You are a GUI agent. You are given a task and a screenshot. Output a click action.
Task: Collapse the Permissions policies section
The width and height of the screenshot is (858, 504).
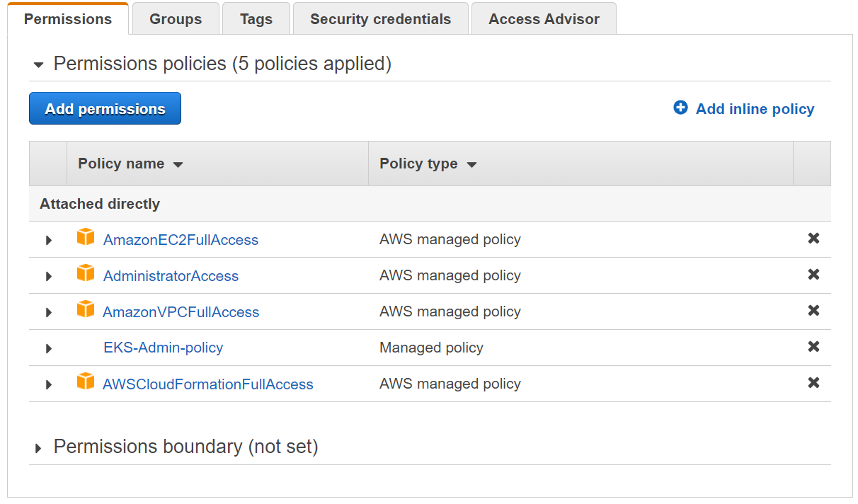point(39,65)
